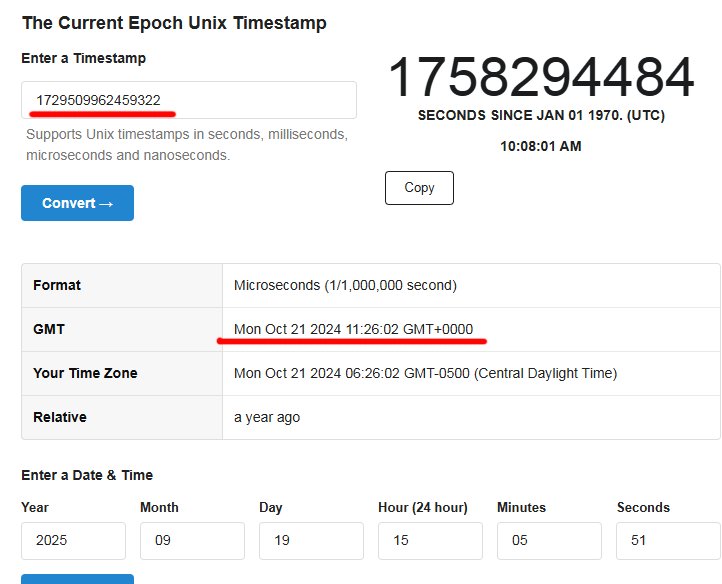Click 'SECONDS SINCE JAN 01 1970. (UTC)' caption

(542, 115)
